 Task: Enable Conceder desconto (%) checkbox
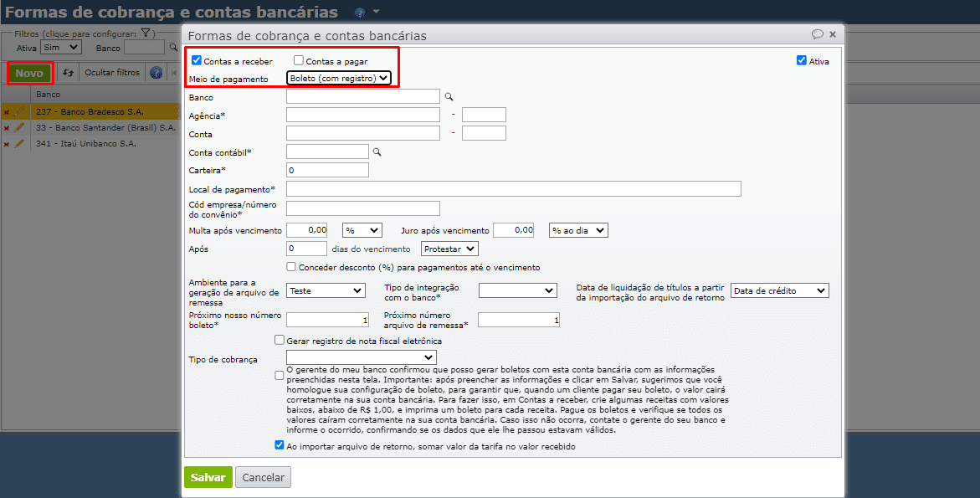(291, 267)
